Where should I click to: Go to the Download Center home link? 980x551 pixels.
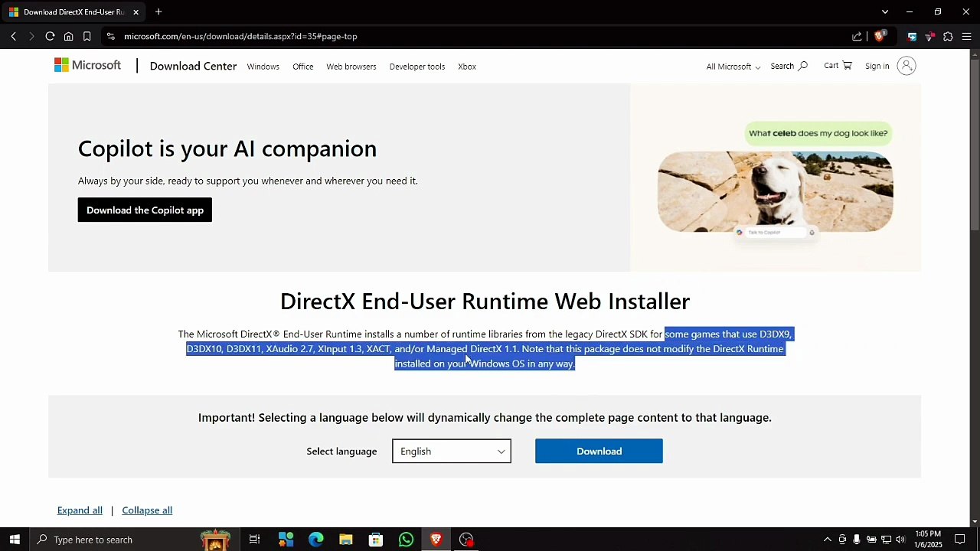point(193,66)
